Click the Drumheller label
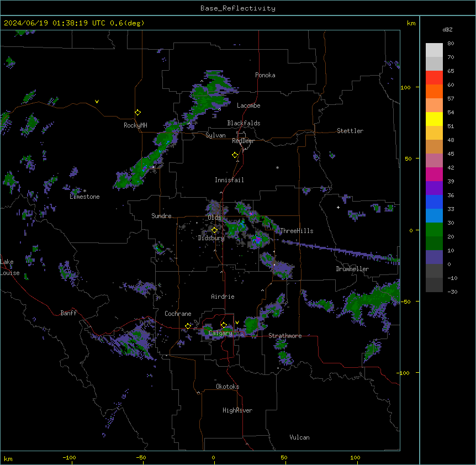This screenshot has height=465, width=476. [352, 269]
